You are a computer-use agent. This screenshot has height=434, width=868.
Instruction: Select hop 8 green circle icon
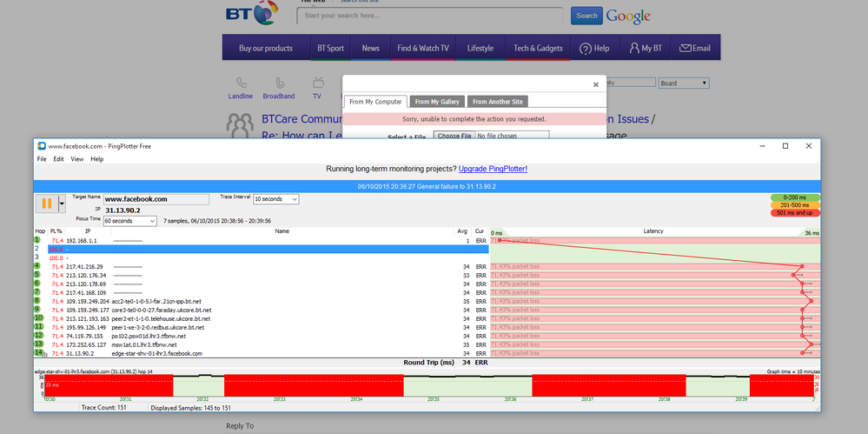(x=37, y=300)
